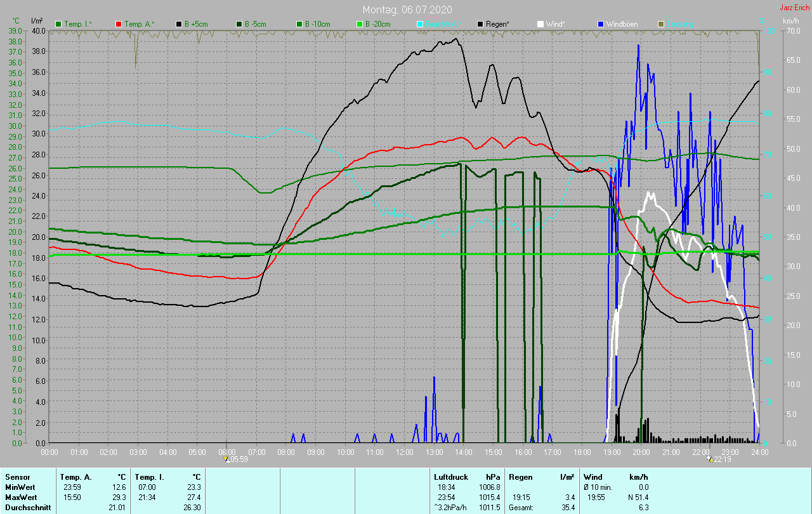This screenshot has width=812, height=514.
Task: Click the olive legend swatch at far right
Action: [660, 24]
